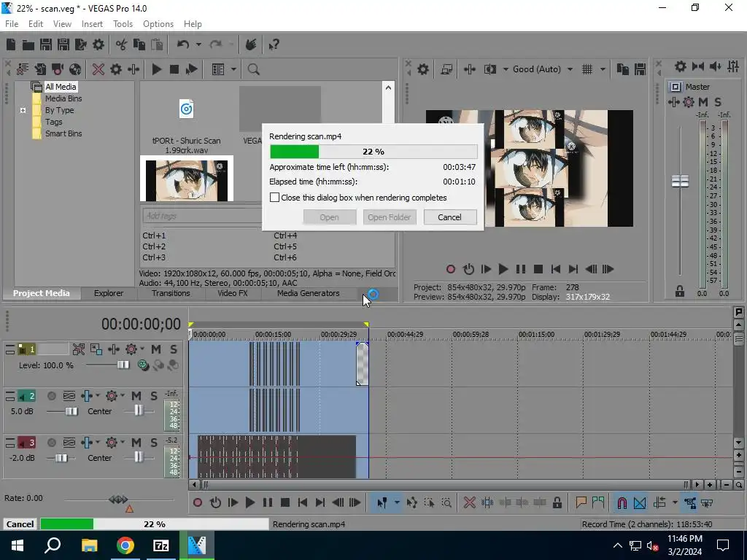
Task: Click the Cut scissors icon
Action: point(122,44)
